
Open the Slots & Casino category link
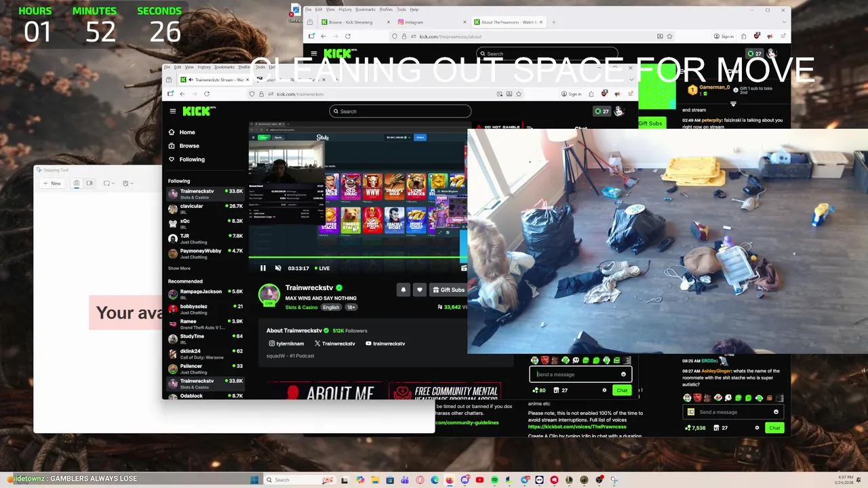[x=301, y=308]
